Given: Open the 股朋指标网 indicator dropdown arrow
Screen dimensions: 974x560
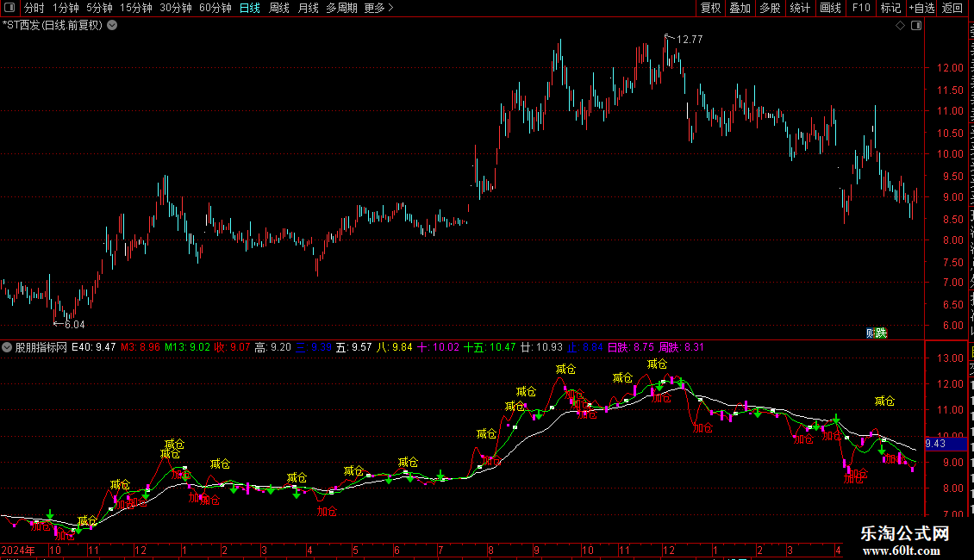Looking at the screenshot, I should pos(7,347).
